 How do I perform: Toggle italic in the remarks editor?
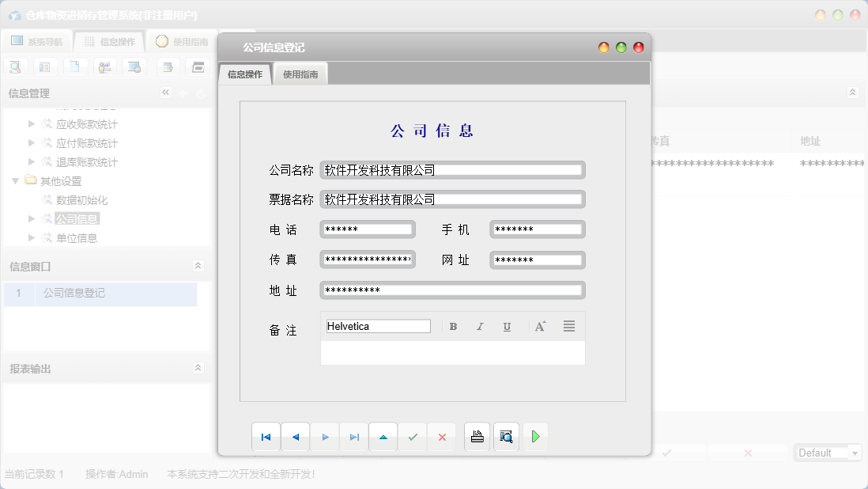tap(480, 327)
